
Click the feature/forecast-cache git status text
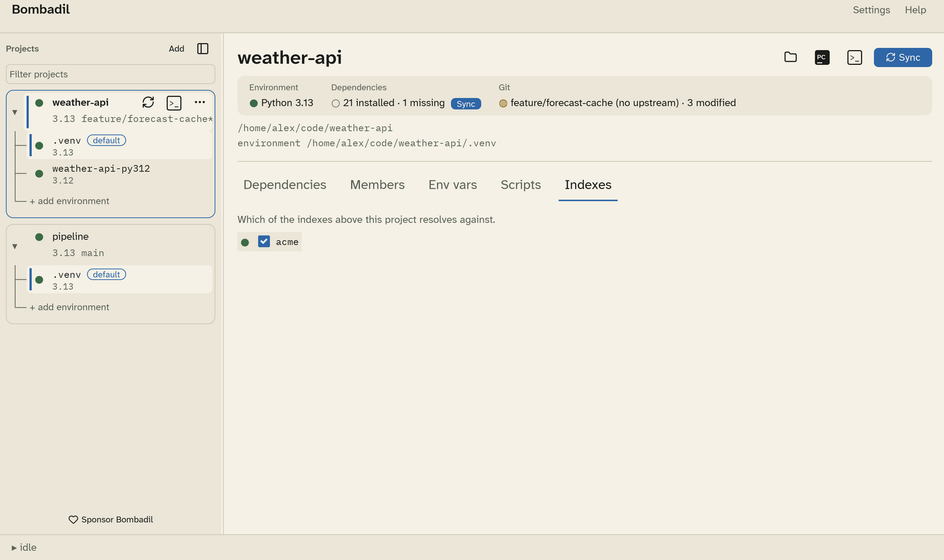coord(623,103)
